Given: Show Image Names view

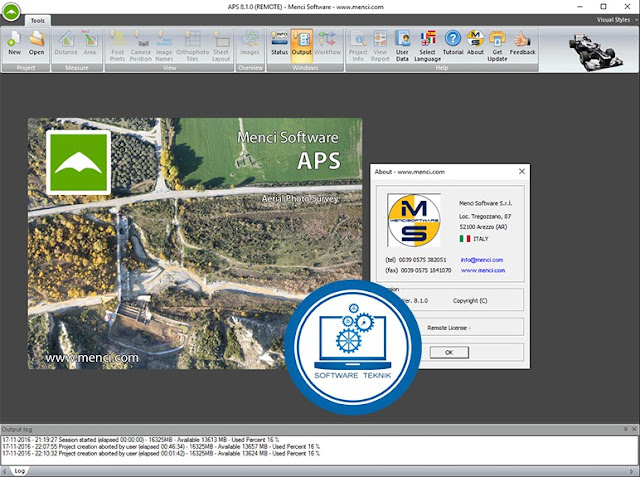Looking at the screenshot, I should click(x=164, y=46).
